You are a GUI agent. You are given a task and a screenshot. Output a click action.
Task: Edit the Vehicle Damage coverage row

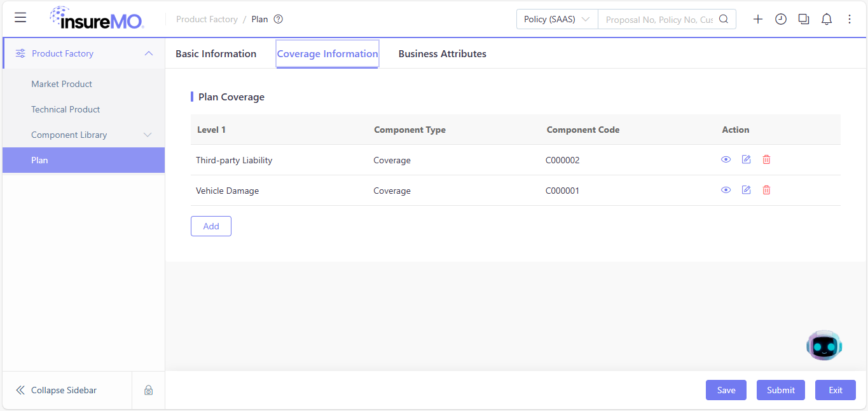(747, 190)
